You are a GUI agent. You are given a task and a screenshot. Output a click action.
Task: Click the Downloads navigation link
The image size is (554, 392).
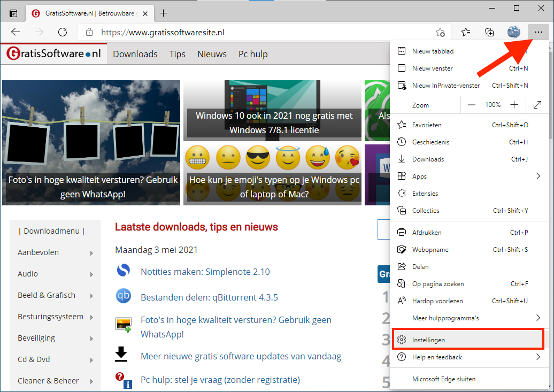pos(135,54)
